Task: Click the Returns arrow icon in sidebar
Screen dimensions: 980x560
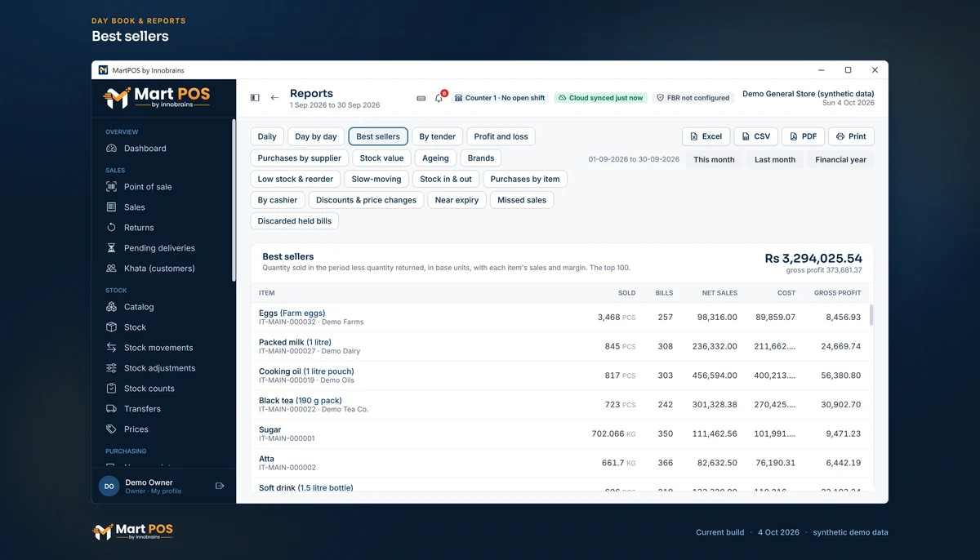Action: coord(111,228)
